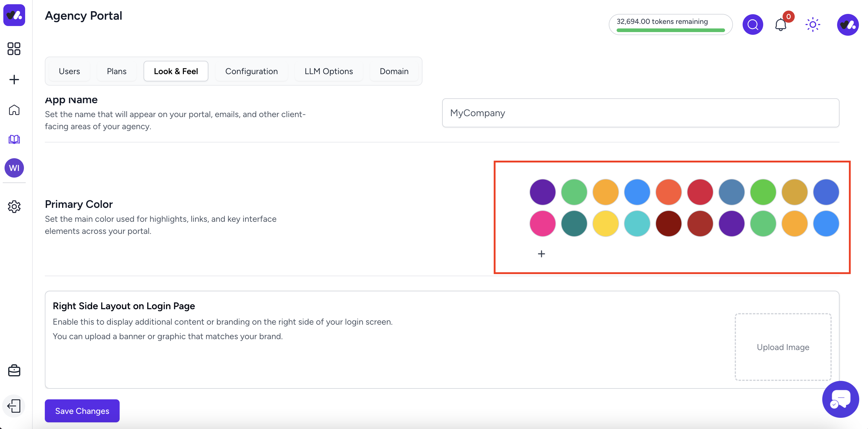Click the Upload Image box
The image size is (868, 429).
coord(783,347)
